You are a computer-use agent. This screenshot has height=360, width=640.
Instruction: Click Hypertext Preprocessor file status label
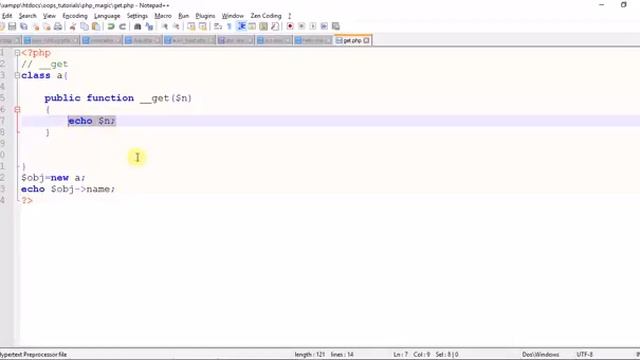(33, 354)
